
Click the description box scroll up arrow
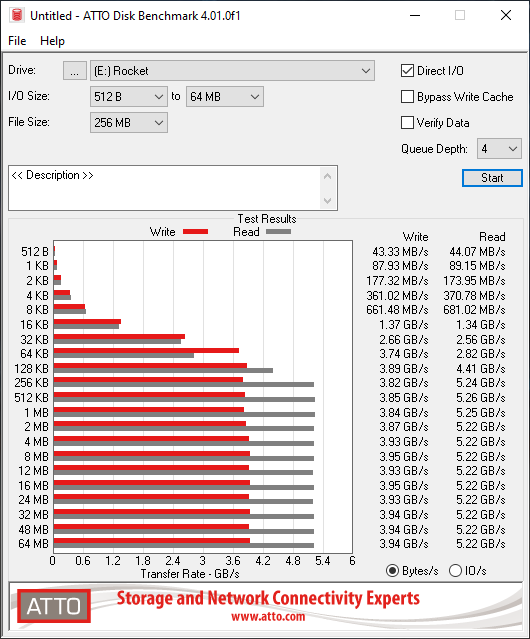coord(328,176)
